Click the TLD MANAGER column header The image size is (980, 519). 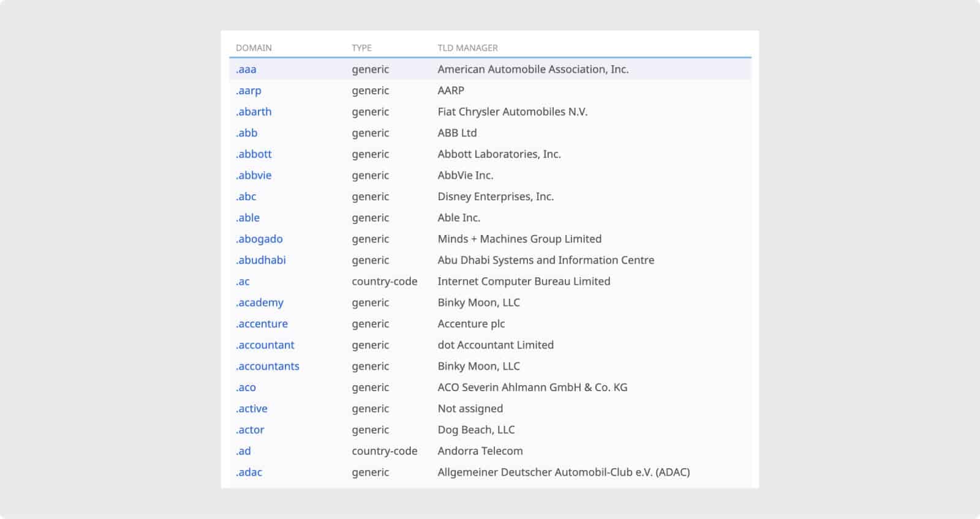[467, 48]
